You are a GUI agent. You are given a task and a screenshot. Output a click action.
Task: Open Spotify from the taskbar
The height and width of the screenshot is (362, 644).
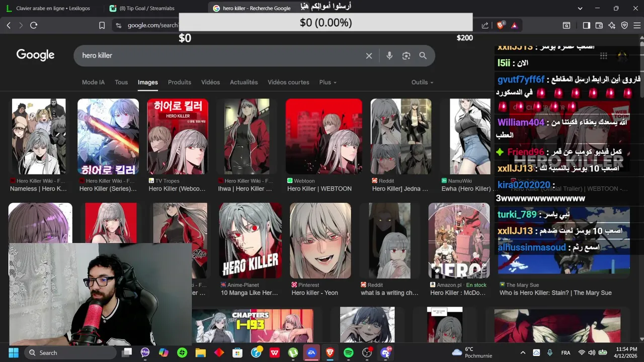point(349,352)
